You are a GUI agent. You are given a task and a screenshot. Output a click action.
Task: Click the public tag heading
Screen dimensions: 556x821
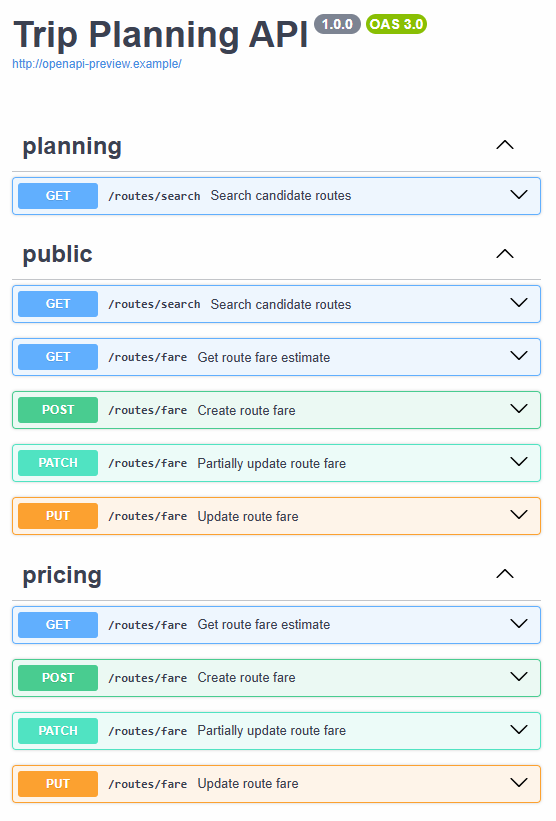pos(58,254)
